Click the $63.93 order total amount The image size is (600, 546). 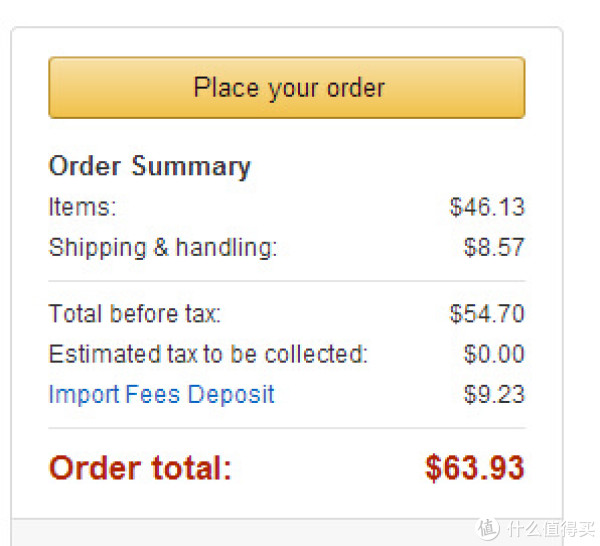pyautogui.click(x=475, y=468)
